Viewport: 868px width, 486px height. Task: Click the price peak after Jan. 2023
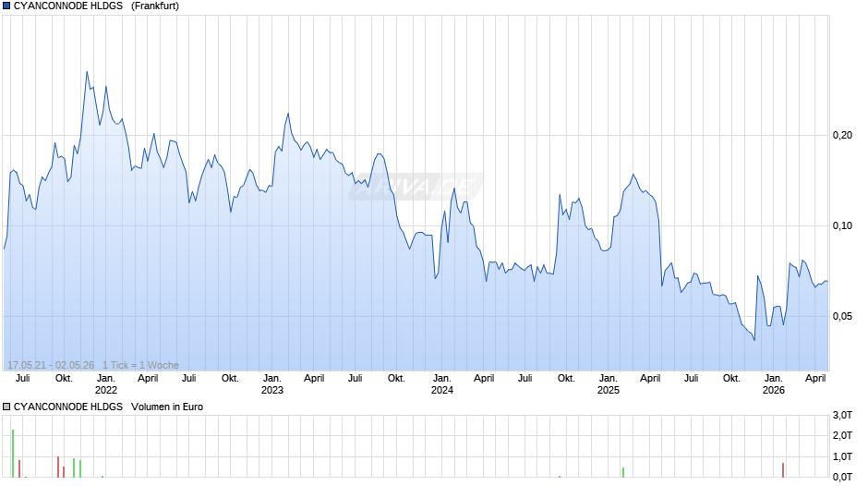(x=288, y=114)
